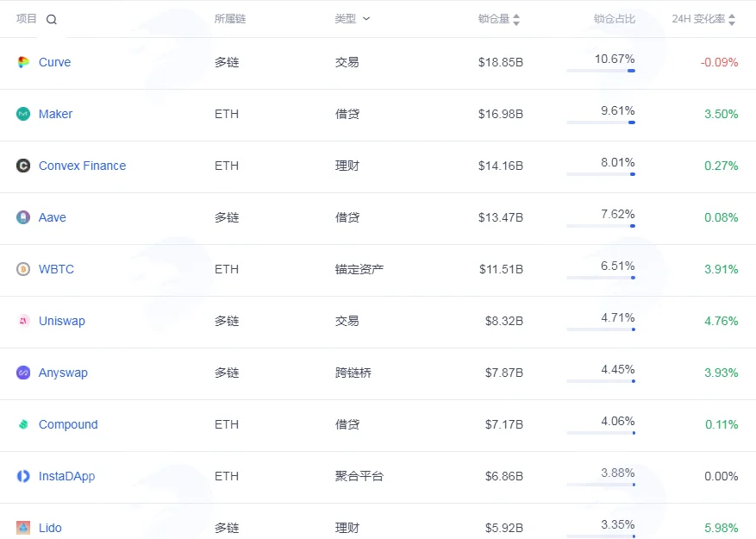Click the search magnifier icon beside 项目

click(x=52, y=19)
